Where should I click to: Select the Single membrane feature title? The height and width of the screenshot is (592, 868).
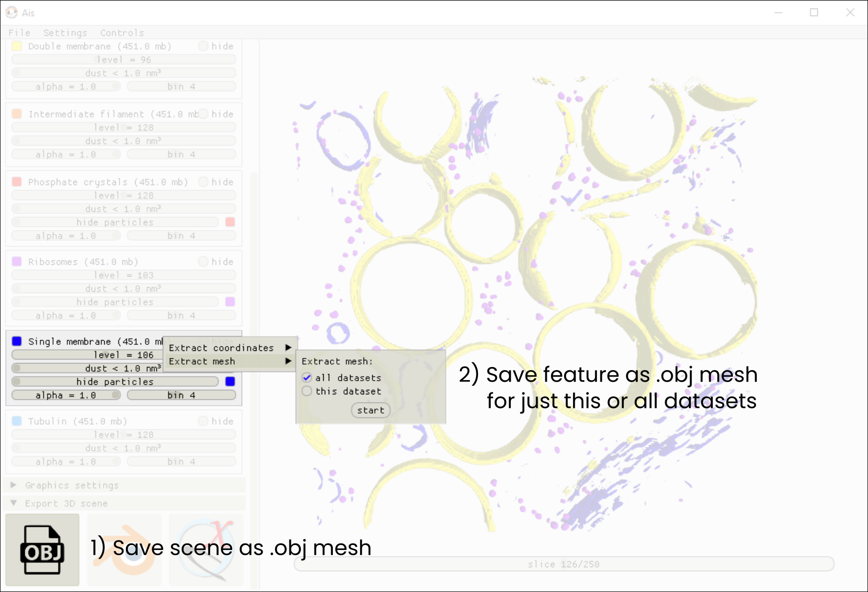pos(96,342)
